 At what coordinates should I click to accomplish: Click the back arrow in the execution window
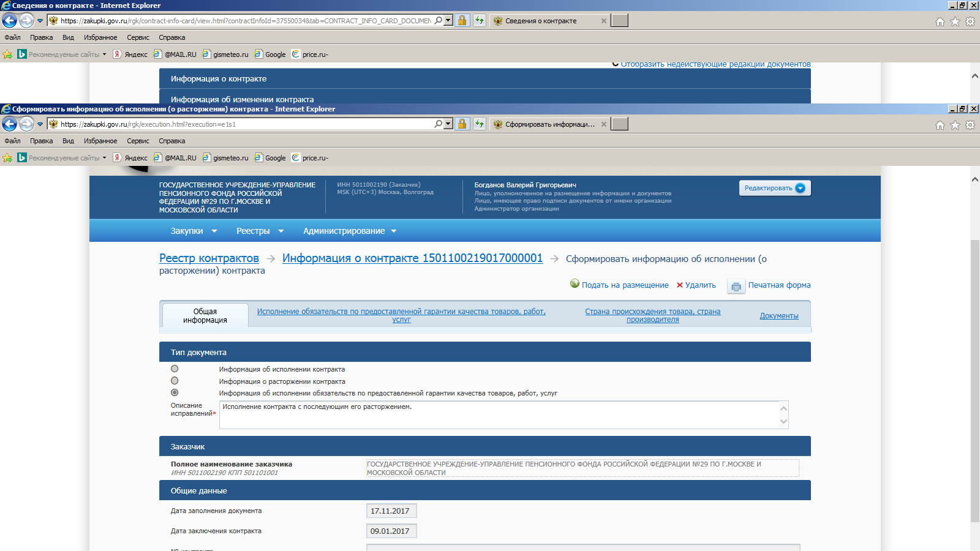pos(10,124)
